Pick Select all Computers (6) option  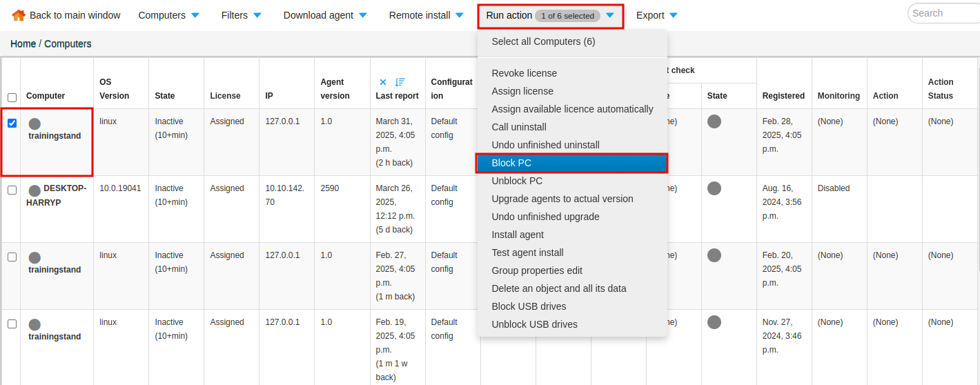pos(543,41)
